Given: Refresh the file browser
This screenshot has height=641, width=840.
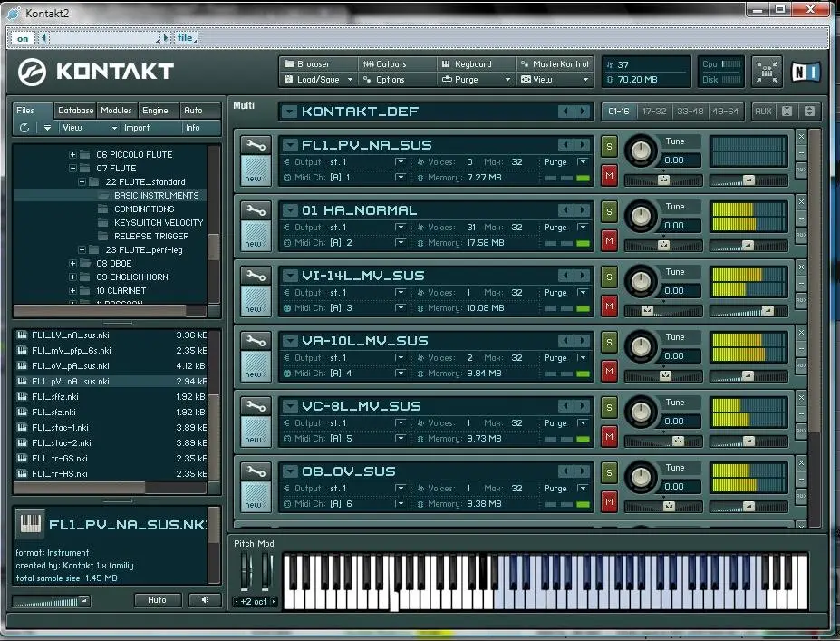Looking at the screenshot, I should [24, 128].
